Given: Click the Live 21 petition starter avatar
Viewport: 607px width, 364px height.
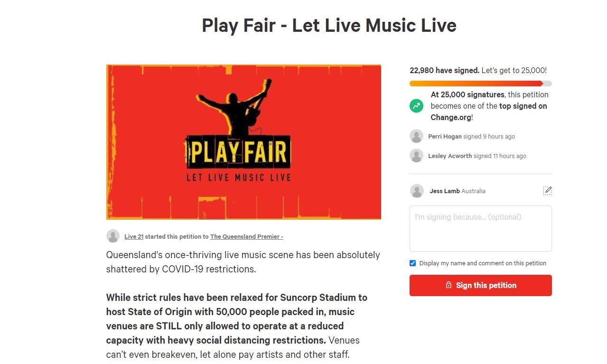Looking at the screenshot, I should click(x=112, y=236).
